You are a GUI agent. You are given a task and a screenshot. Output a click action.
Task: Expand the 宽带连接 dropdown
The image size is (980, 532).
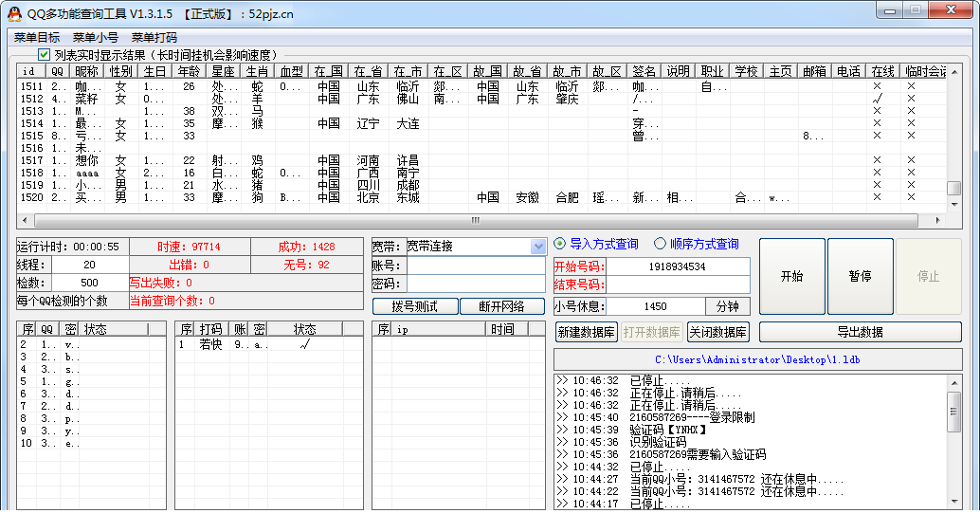coord(538,247)
